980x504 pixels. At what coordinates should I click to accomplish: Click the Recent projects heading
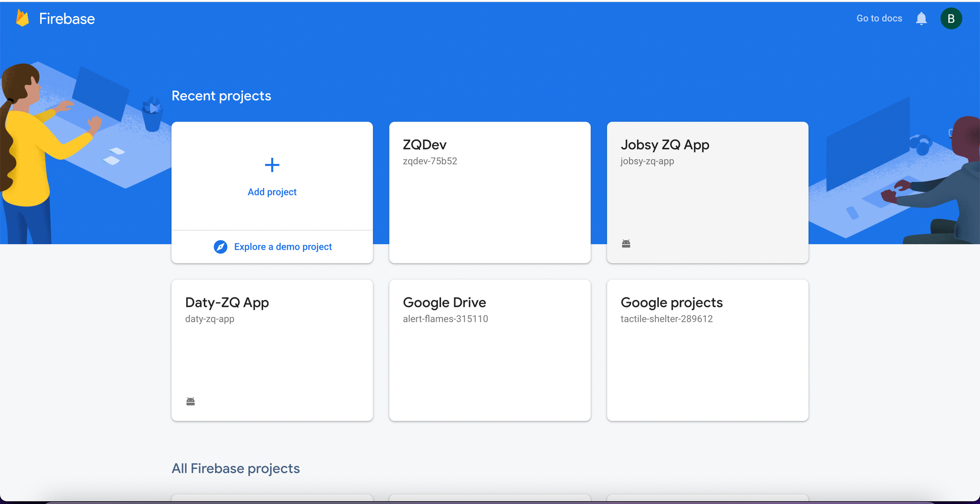coord(222,96)
